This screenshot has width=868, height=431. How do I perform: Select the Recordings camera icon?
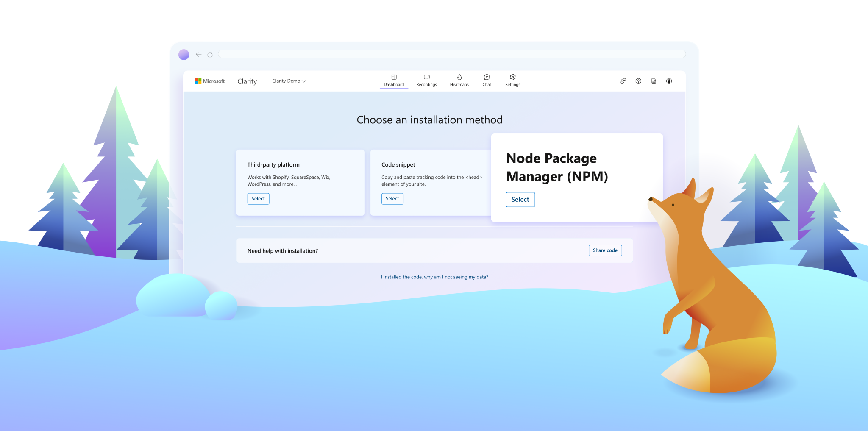[x=426, y=78]
